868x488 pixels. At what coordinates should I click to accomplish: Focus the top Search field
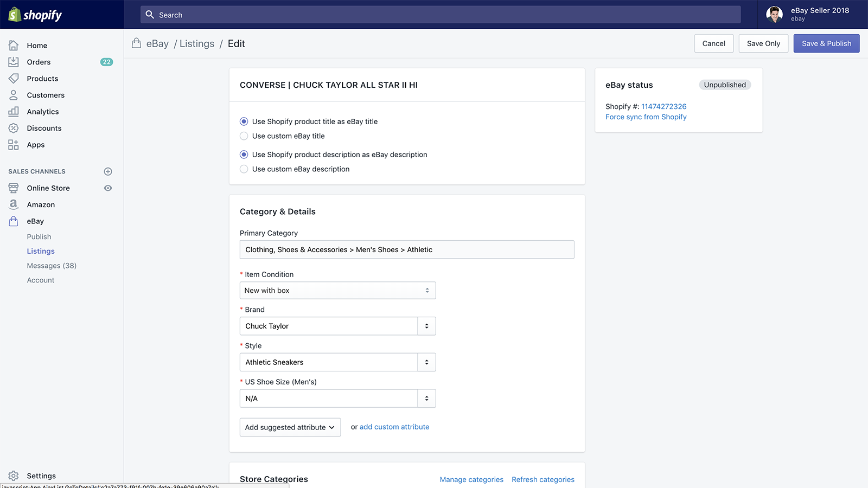[441, 15]
